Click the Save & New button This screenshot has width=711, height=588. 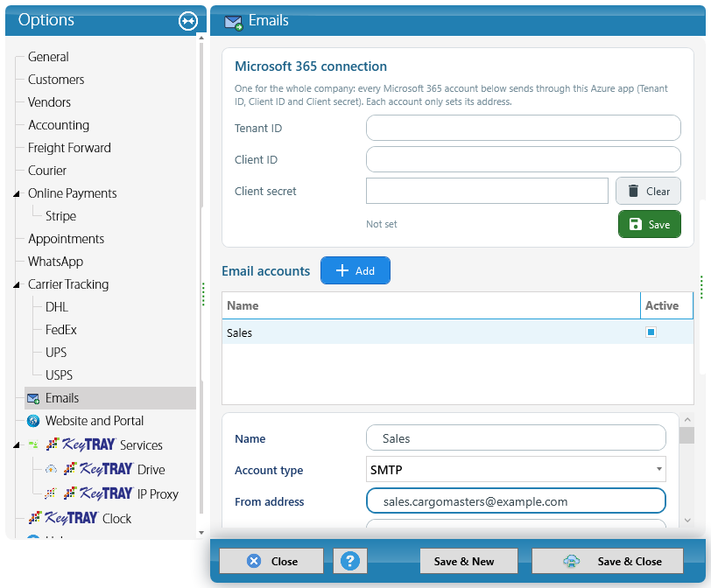[468, 561]
